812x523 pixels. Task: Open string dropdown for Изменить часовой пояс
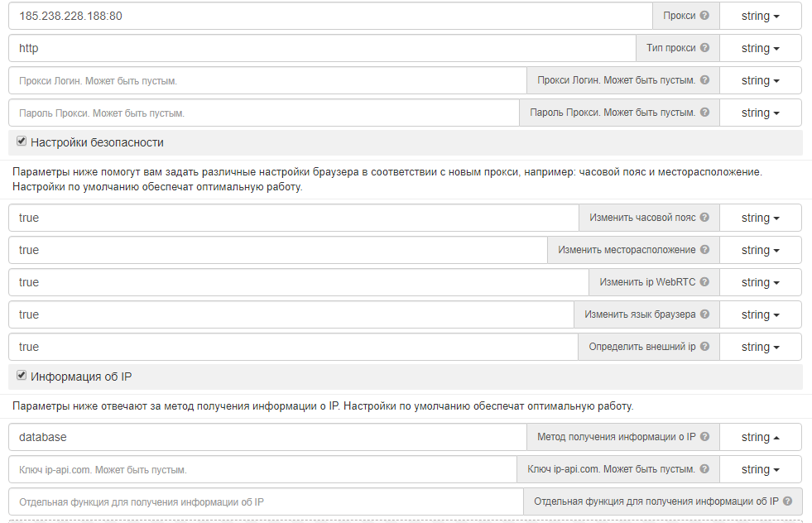coord(761,218)
